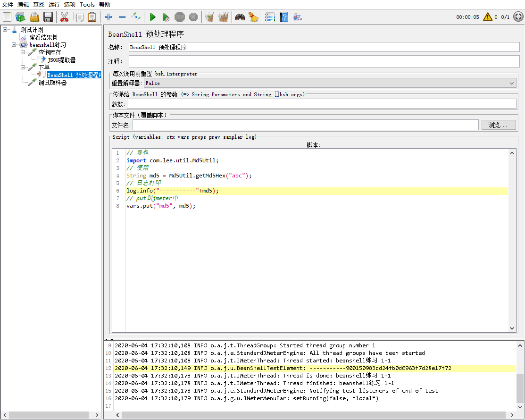Click the script editor scroll-up arrow
Screen dimensions: 525x420
pos(512,153)
